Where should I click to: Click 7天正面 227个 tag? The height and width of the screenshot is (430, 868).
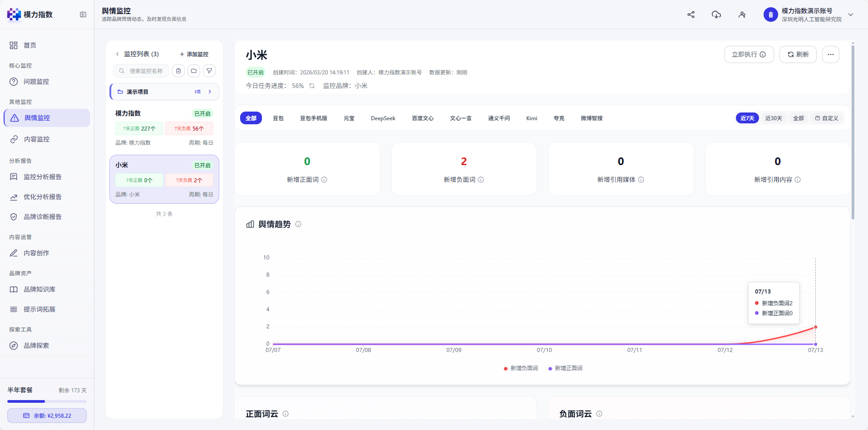point(139,128)
